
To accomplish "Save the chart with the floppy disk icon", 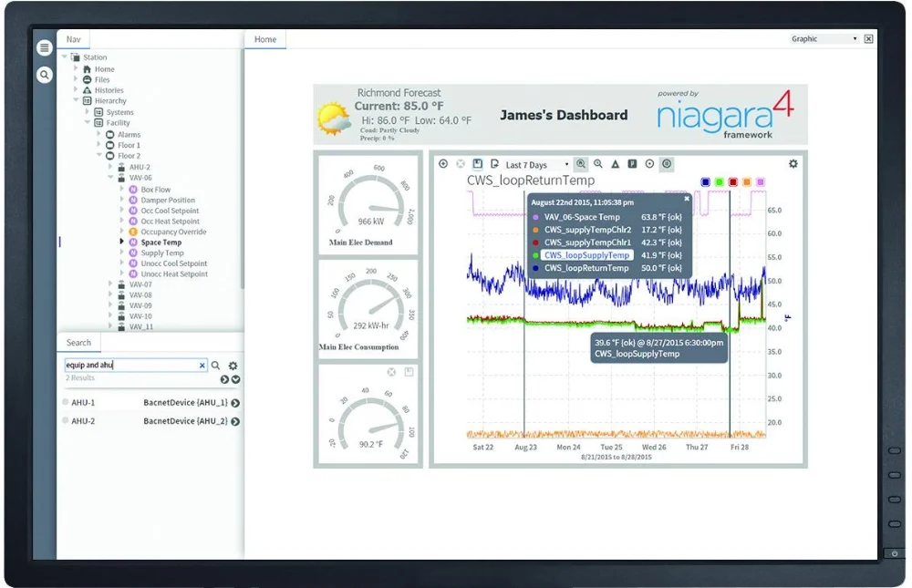I will coord(478,164).
